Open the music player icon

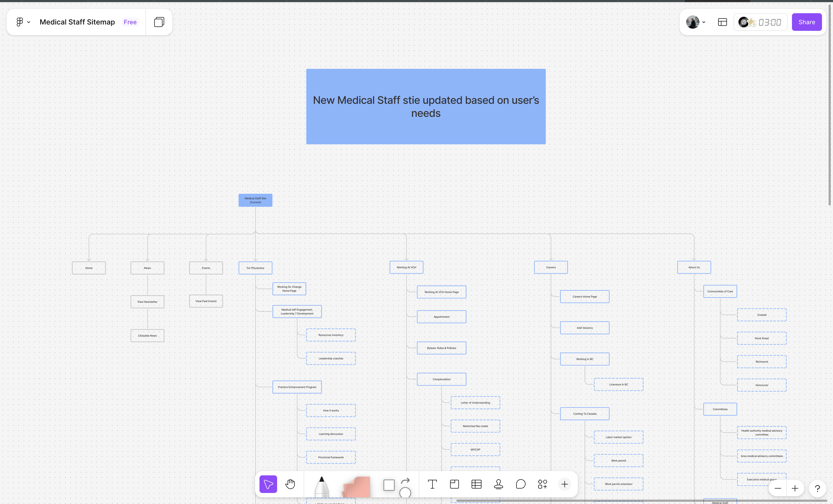743,22
